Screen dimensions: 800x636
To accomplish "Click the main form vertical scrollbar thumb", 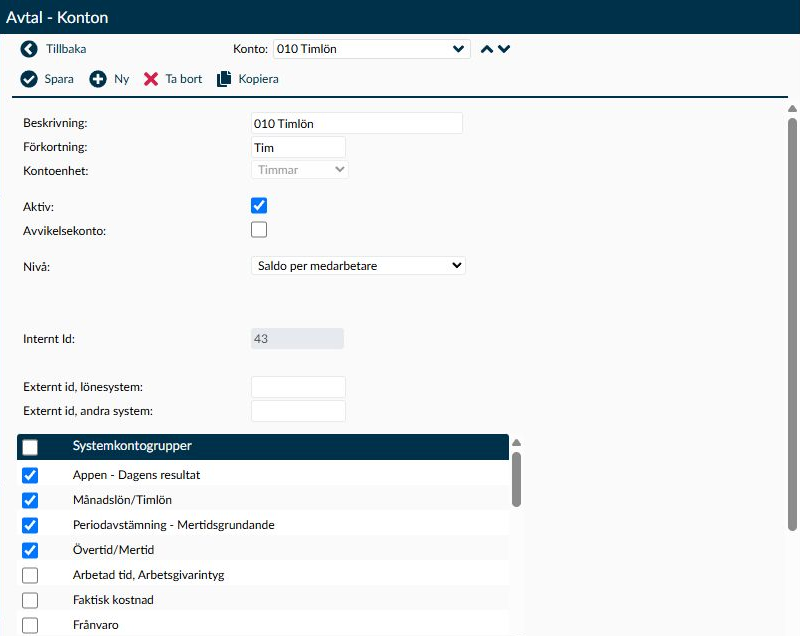I will (x=792, y=325).
